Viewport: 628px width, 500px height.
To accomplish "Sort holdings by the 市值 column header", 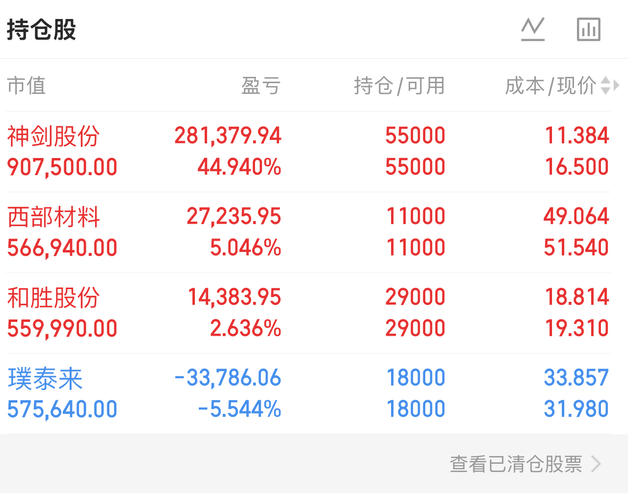I will point(27,86).
